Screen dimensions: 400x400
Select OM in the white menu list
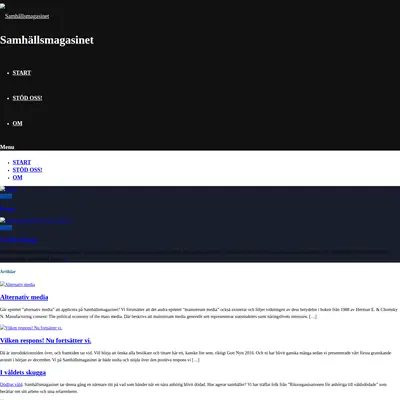point(17,178)
